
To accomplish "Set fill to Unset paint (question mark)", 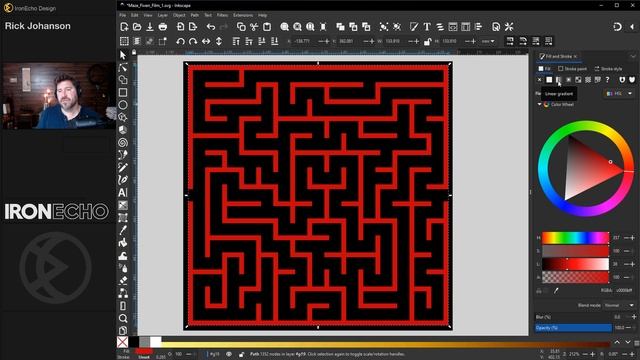I will click(x=607, y=80).
